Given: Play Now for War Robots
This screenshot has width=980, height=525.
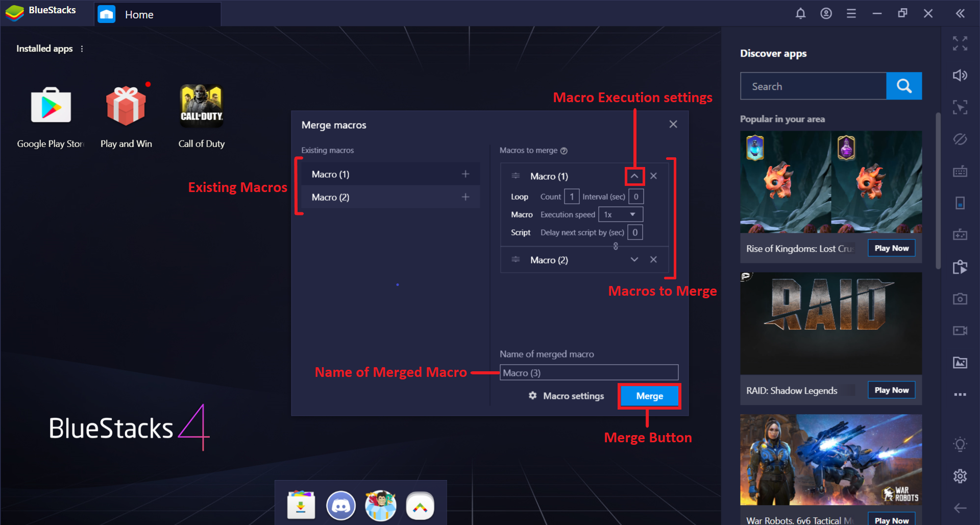Looking at the screenshot, I should (892, 519).
